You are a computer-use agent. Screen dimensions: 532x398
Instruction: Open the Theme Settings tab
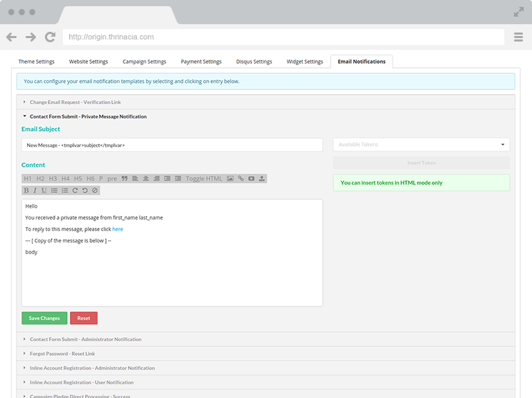click(x=36, y=62)
